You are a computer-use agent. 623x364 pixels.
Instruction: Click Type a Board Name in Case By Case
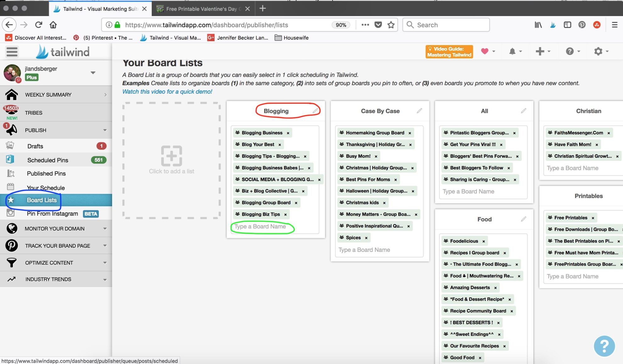pos(364,250)
